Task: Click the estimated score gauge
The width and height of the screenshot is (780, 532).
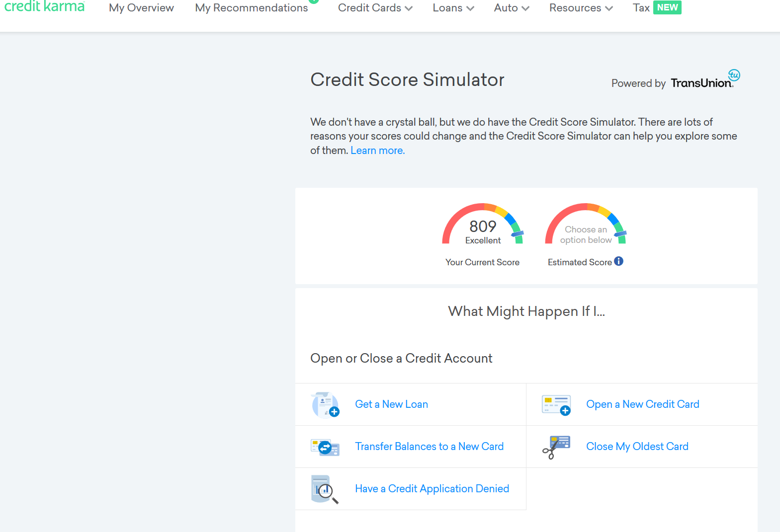Action: pos(586,225)
